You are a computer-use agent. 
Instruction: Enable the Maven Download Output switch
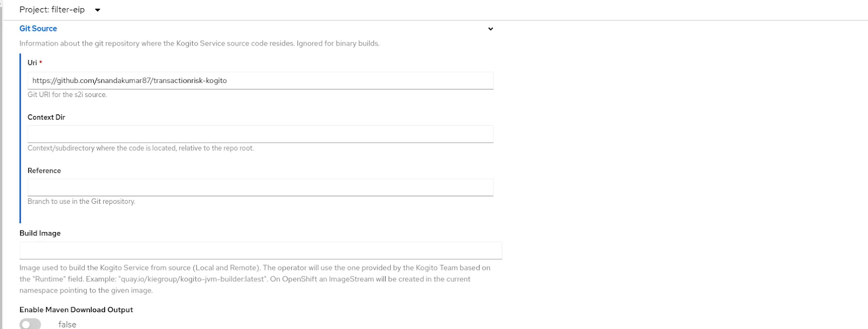pos(30,324)
